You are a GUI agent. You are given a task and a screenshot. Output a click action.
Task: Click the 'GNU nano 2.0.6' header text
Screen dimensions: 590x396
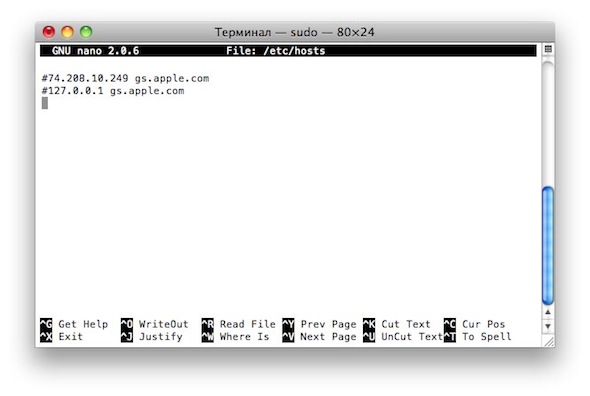[x=96, y=51]
